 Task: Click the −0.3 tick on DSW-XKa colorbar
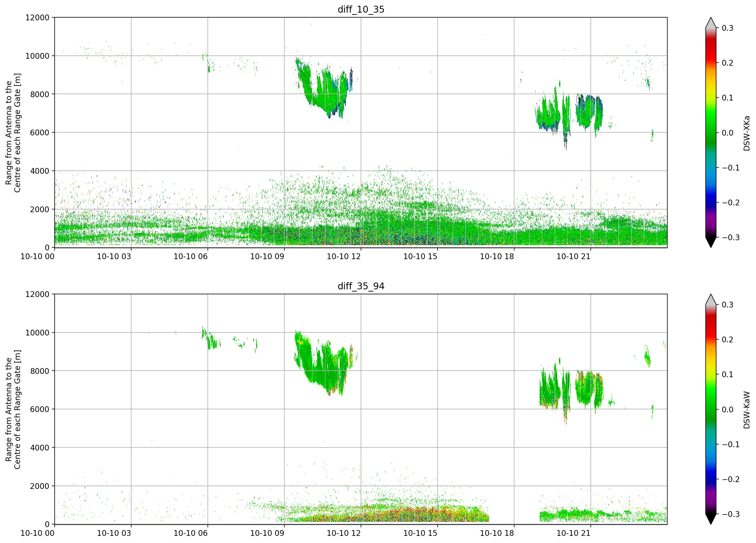[731, 237]
